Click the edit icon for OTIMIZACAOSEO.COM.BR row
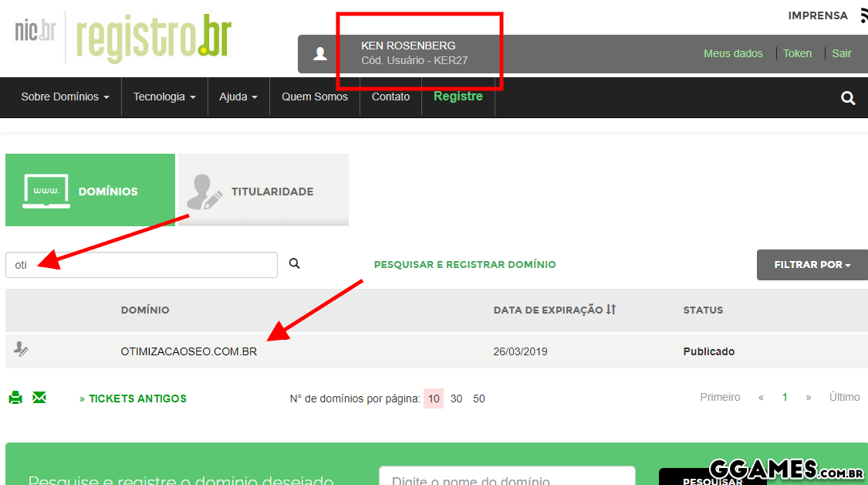The height and width of the screenshot is (485, 868). 21,350
